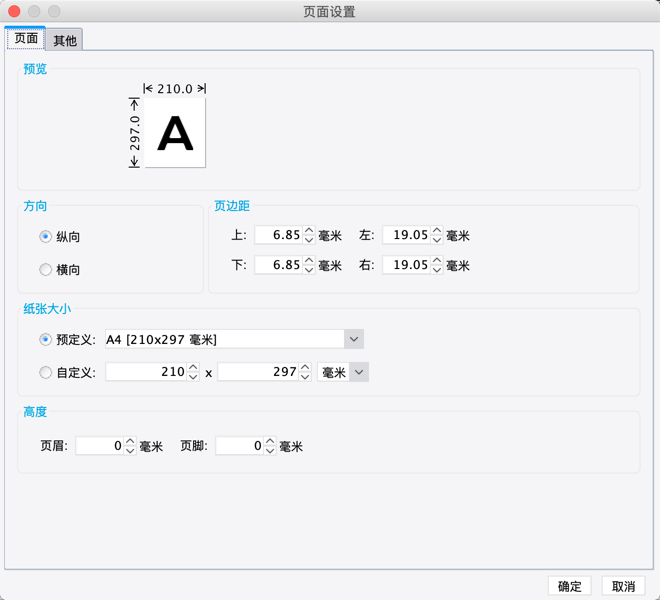Increase the 下 margin with up arrow
This screenshot has width=660, height=600.
click(x=309, y=261)
